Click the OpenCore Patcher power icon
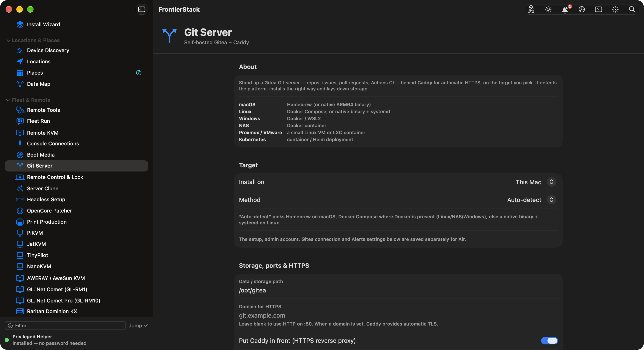 pyautogui.click(x=20, y=211)
